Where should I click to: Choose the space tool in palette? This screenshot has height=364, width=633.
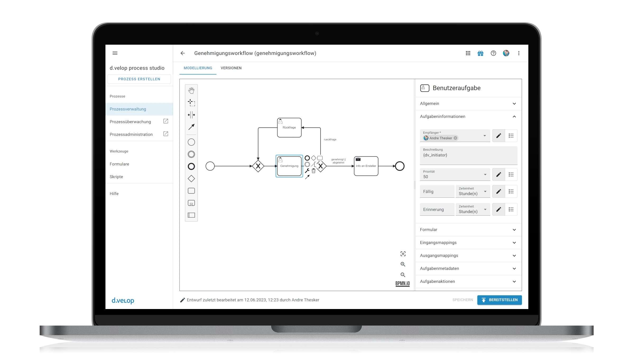[x=191, y=115]
